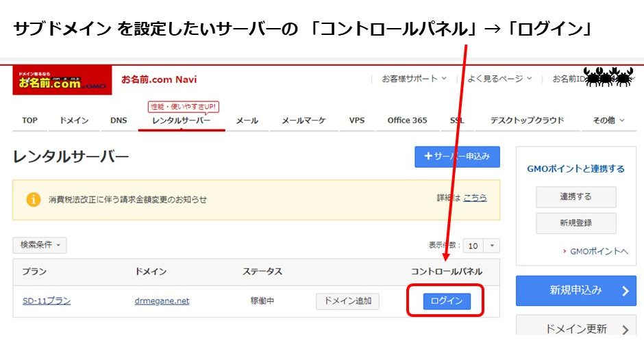Open お客様サポート dropdown

pyautogui.click(x=414, y=78)
